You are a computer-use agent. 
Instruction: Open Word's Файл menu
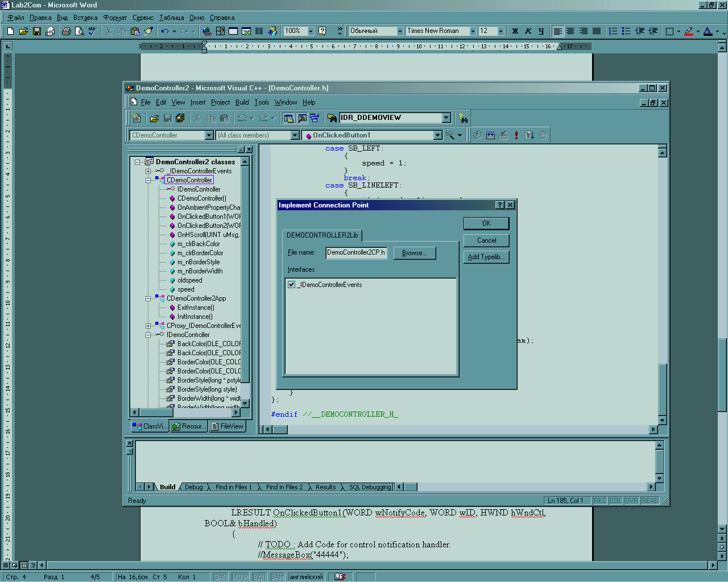coord(16,18)
